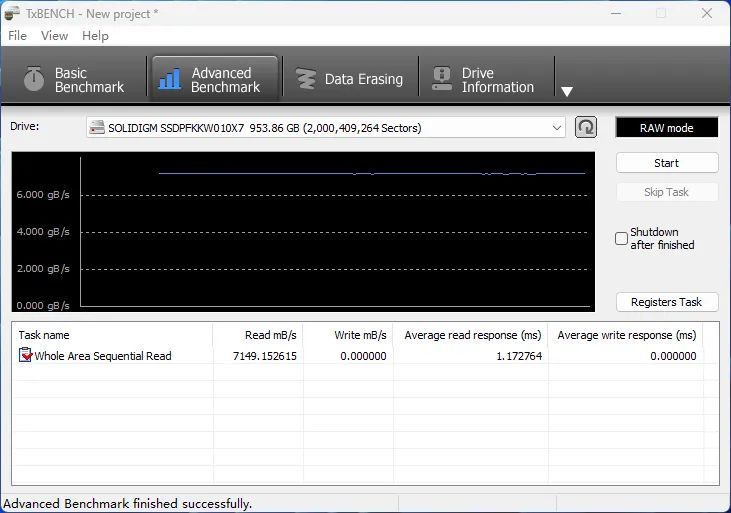Click the Task name column header
The height and width of the screenshot is (513, 731).
click(x=113, y=335)
